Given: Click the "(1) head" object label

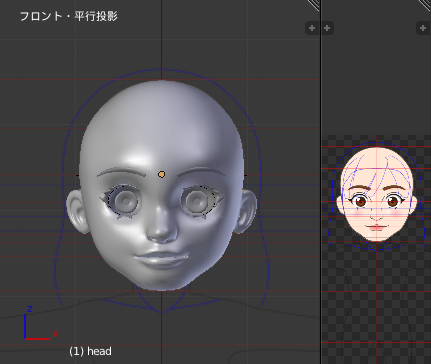Looking at the screenshot, I should [90, 351].
